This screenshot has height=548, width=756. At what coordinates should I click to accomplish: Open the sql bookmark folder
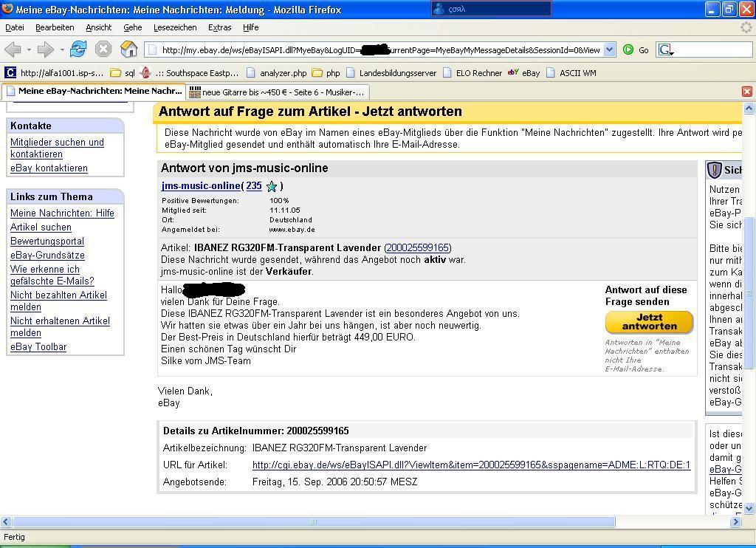tap(123, 73)
